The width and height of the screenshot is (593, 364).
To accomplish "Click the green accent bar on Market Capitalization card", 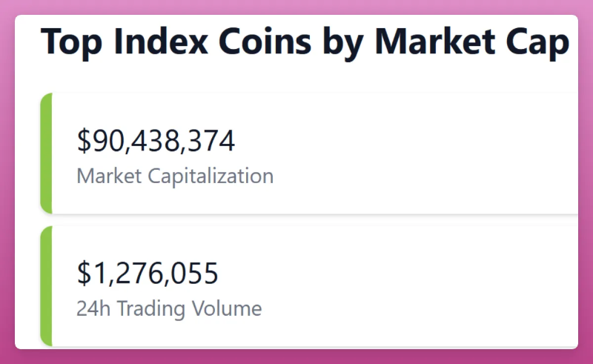I will pyautogui.click(x=46, y=153).
